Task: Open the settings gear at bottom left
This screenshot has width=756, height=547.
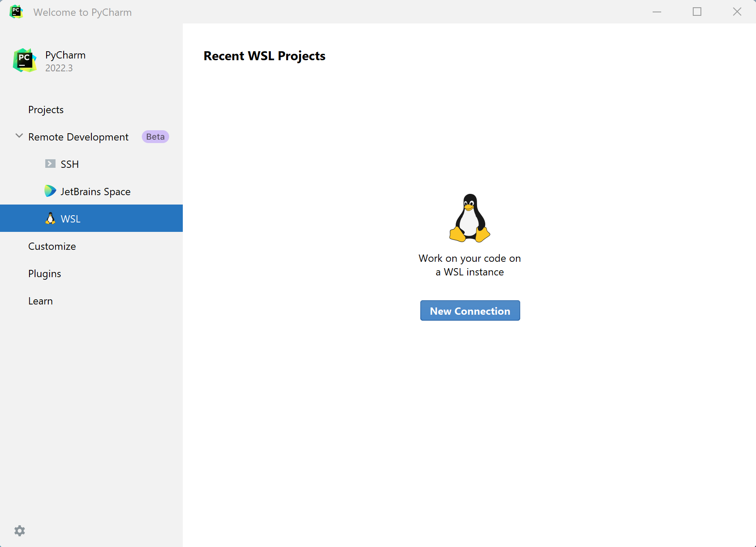Action: point(20,531)
